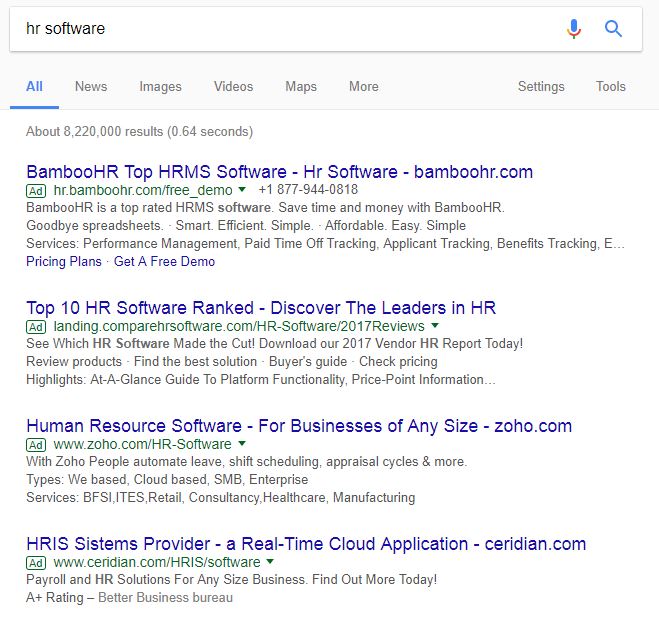Image resolution: width=659 pixels, height=617 pixels.
Task: Click the www.ceridian.com/HRIS/software URL
Action: [157, 562]
